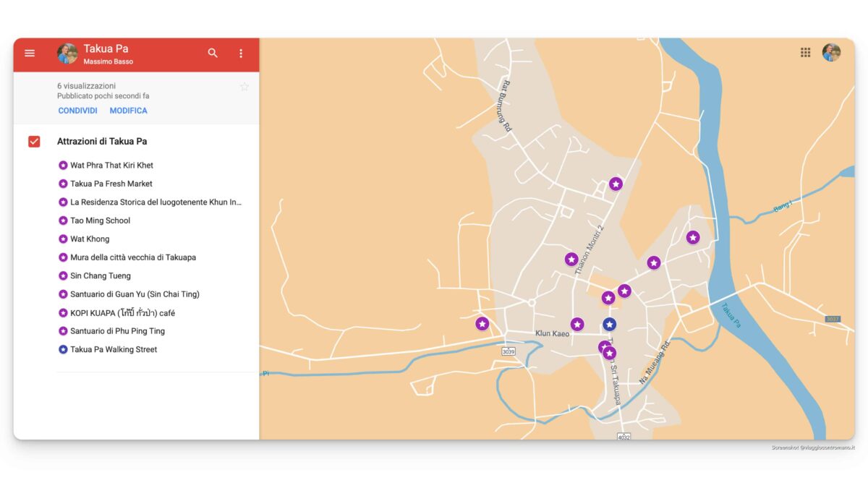Viewport: 868px width, 488px height.
Task: Select the Takua Pa Walking Street blue pin icon
Action: (x=61, y=349)
